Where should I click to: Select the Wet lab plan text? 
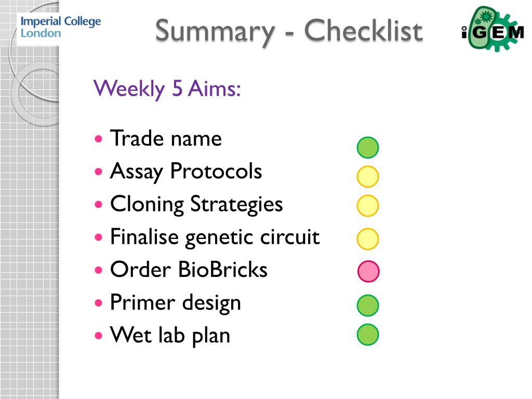pos(170,336)
